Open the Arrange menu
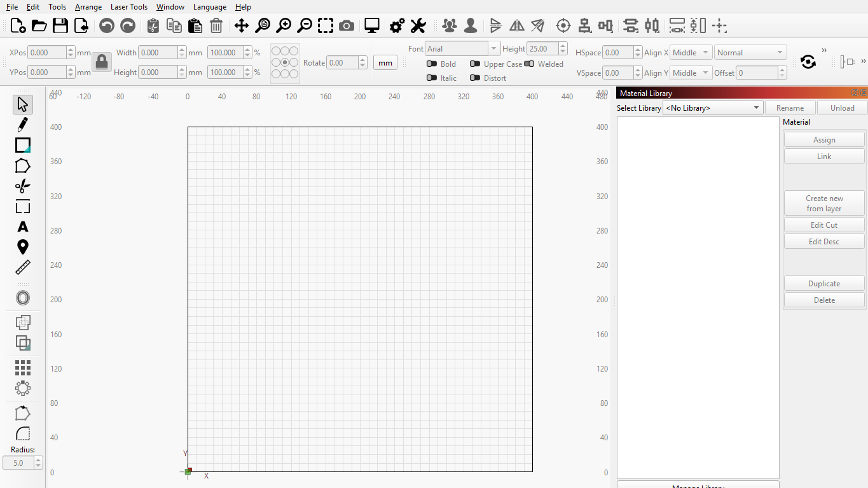 click(88, 7)
